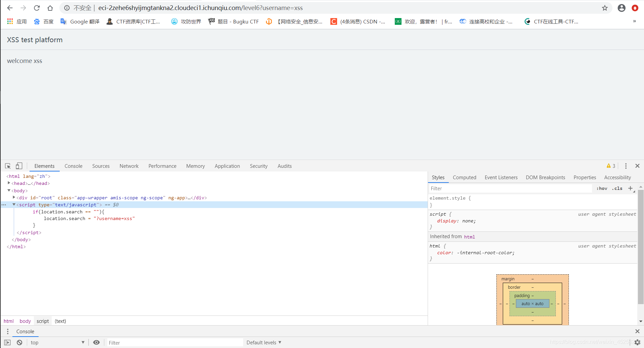Open the apps grid bookmark
The height and width of the screenshot is (348, 644).
pos(17,21)
